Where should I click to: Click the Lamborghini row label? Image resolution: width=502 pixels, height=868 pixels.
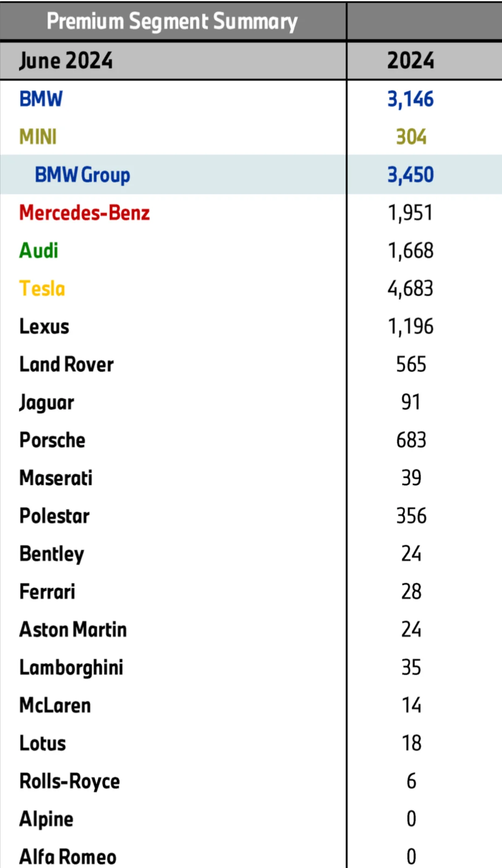71,668
